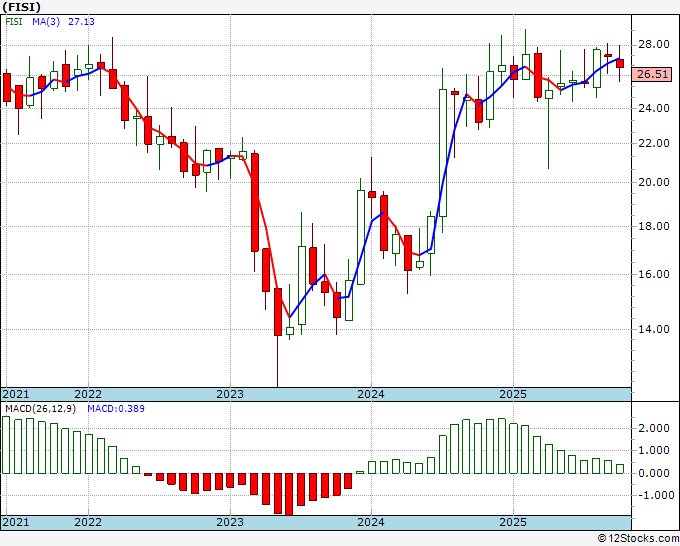The width and height of the screenshot is (680, 546).
Task: Click 2021 on the price chart timeline
Action: point(16,394)
